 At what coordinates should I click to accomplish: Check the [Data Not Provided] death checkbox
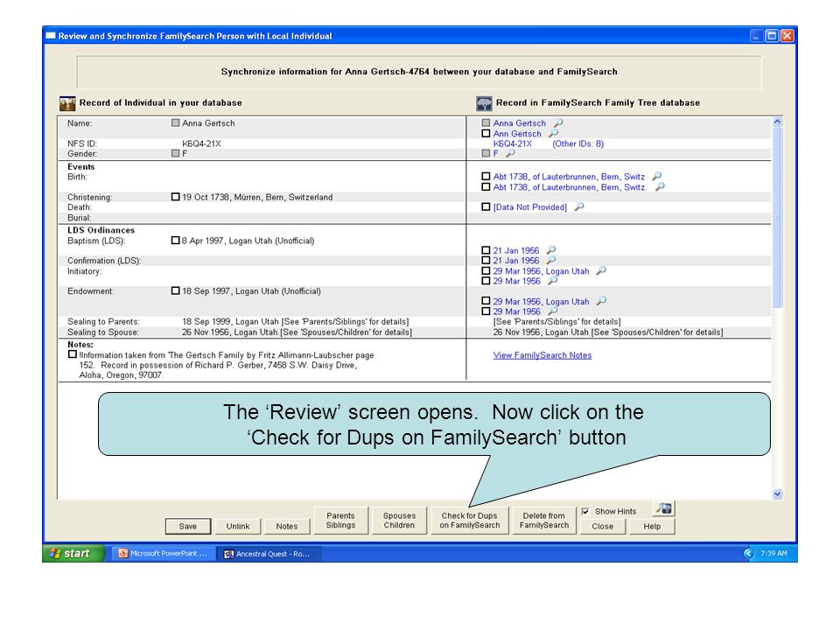486,206
